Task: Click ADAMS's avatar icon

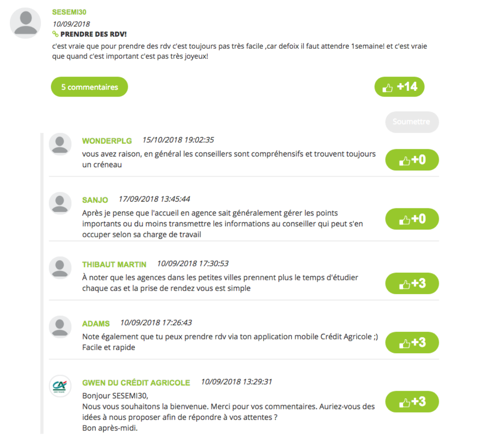Action: tap(60, 326)
